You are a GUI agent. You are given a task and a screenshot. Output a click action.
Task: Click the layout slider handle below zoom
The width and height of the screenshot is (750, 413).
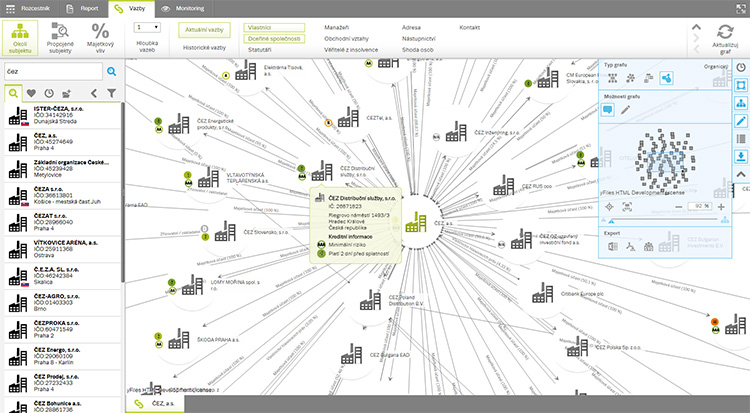(611, 221)
